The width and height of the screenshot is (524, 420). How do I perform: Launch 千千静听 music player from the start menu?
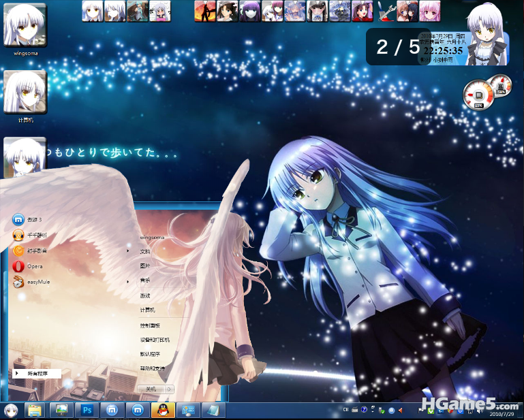(30, 235)
